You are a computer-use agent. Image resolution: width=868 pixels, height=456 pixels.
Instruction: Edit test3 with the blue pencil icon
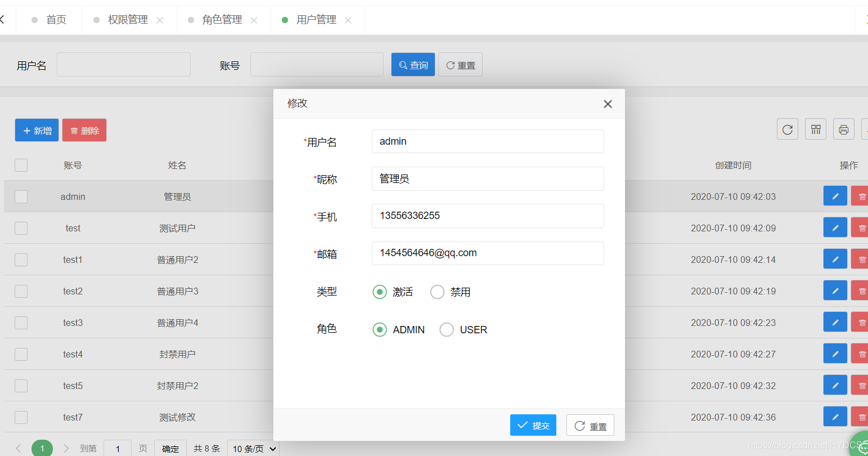pyautogui.click(x=835, y=322)
